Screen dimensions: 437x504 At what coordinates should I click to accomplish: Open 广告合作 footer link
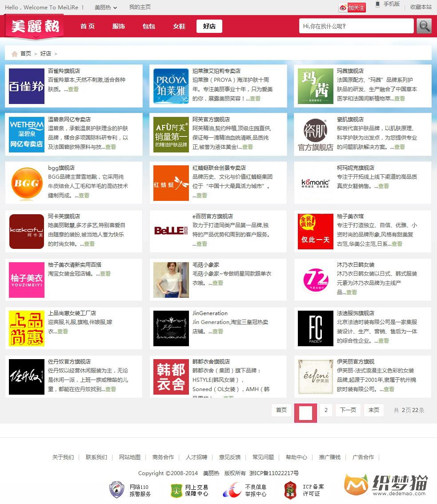(363, 457)
